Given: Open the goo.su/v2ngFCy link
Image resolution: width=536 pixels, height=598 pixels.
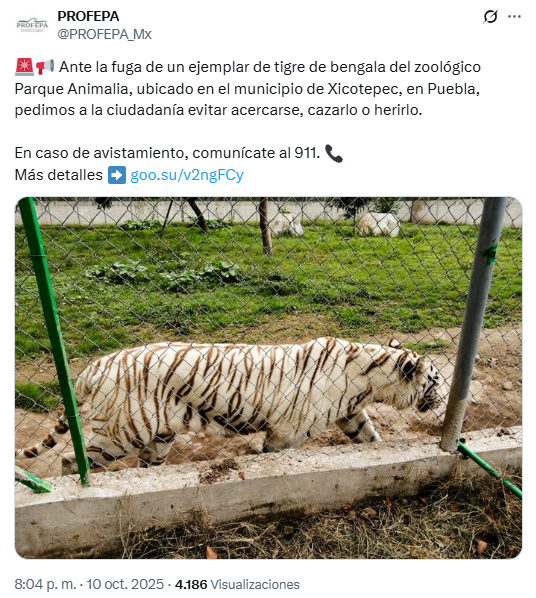Looking at the screenshot, I should point(187,175).
